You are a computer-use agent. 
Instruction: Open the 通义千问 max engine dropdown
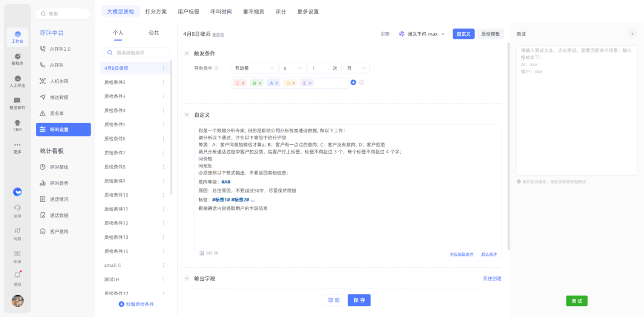click(x=422, y=34)
